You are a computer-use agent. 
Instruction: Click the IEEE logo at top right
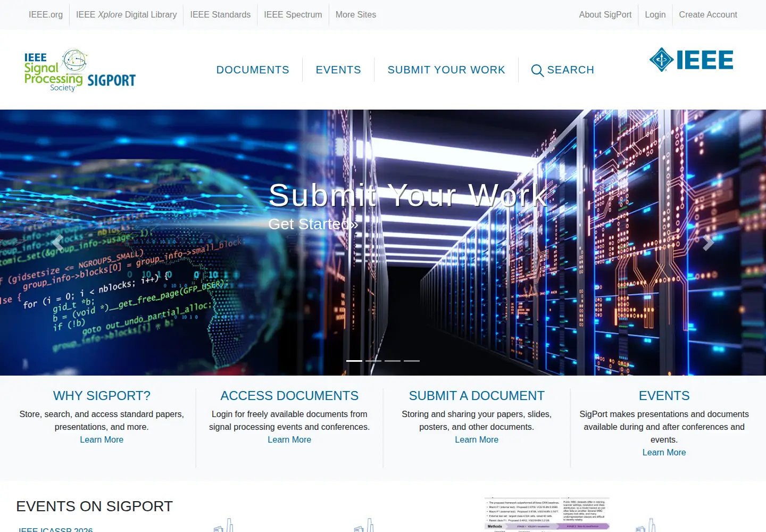691,60
